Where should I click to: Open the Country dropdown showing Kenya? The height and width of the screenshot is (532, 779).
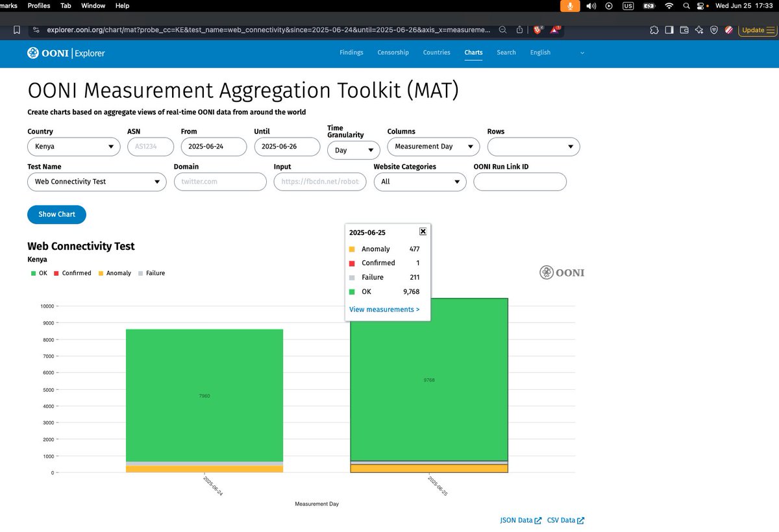click(x=73, y=147)
